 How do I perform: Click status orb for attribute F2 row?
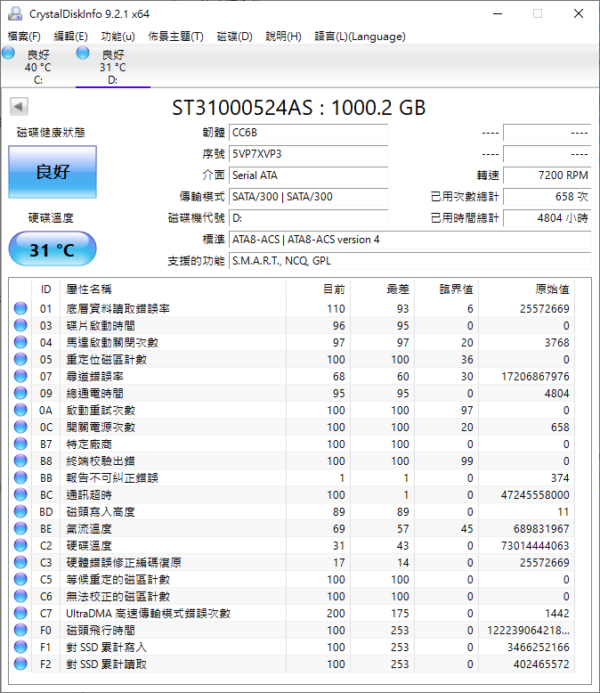tap(20, 664)
